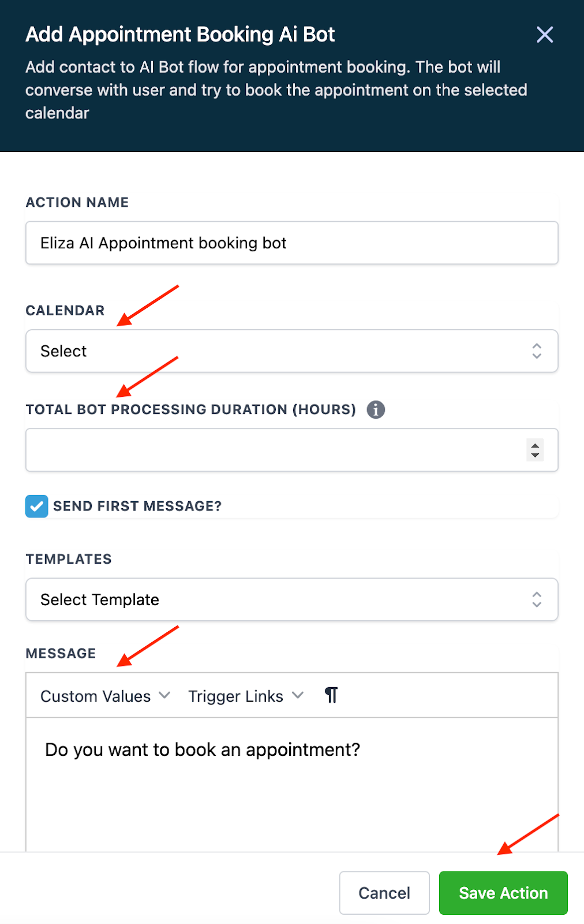The image size is (584, 924).
Task: Click the Custom Values chevron arrow
Action: point(164,695)
